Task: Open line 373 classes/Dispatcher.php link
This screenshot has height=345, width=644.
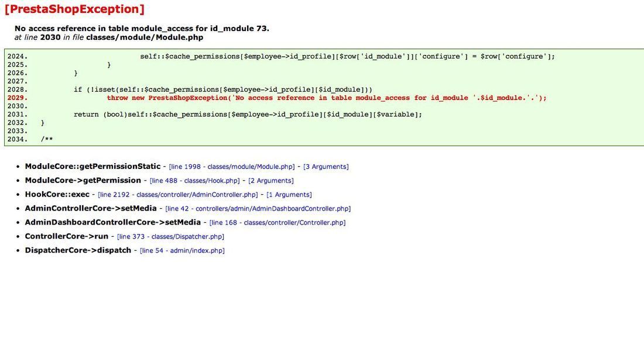Action: click(170, 236)
